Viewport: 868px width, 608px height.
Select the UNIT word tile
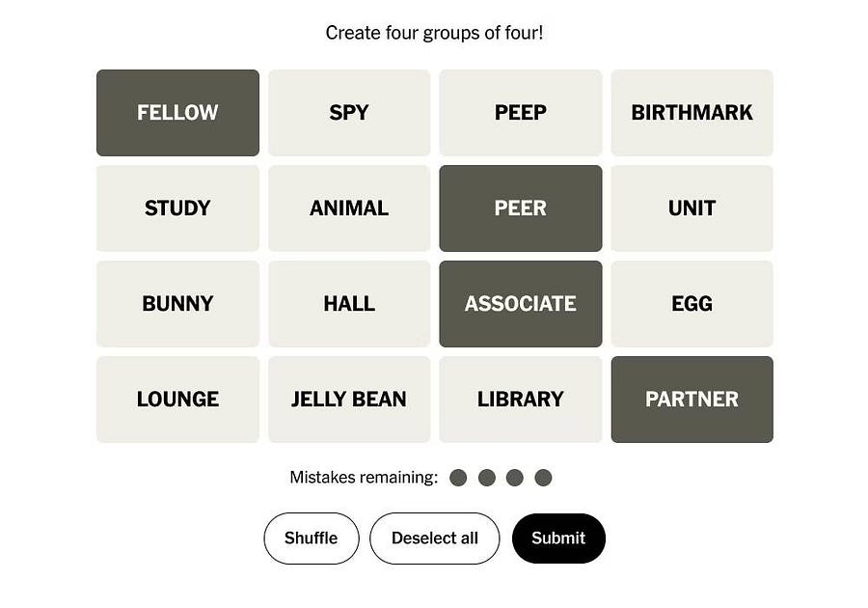(692, 208)
